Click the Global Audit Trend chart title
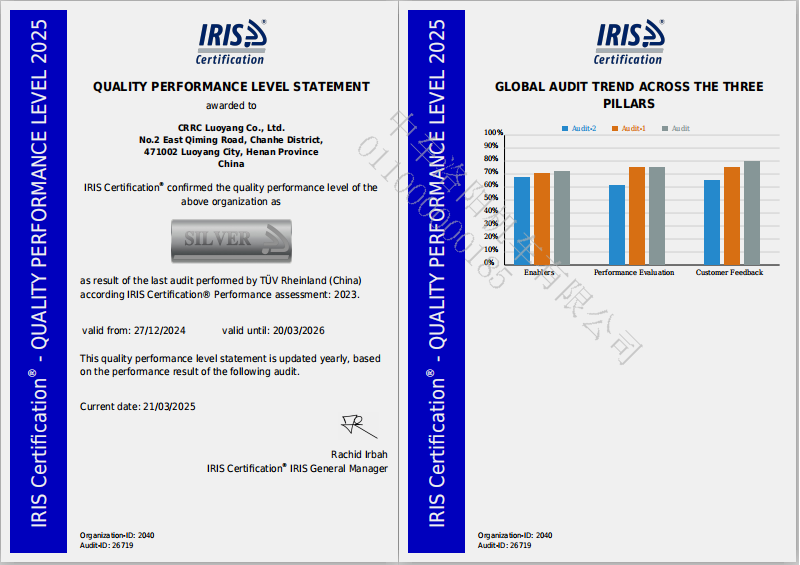This screenshot has width=800, height=565. (x=629, y=95)
